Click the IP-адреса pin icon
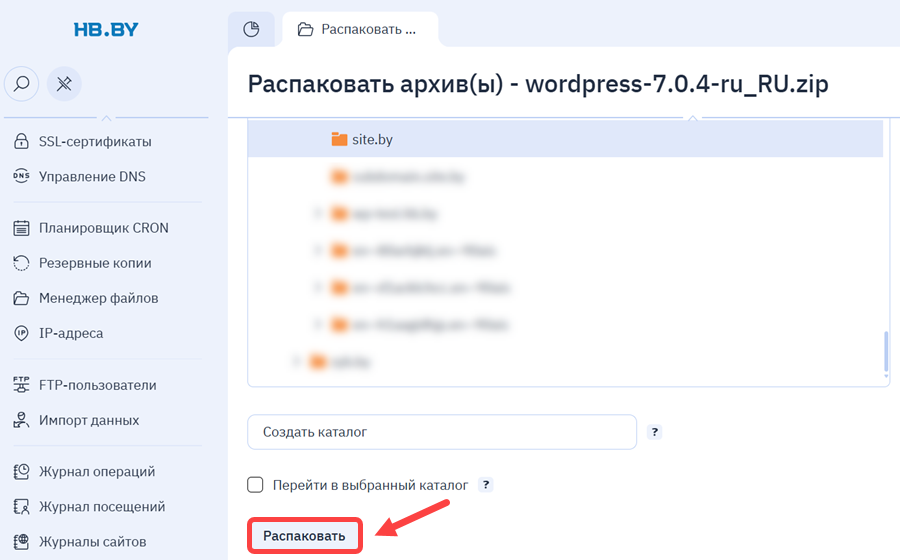This screenshot has height=560, width=900. click(21, 333)
